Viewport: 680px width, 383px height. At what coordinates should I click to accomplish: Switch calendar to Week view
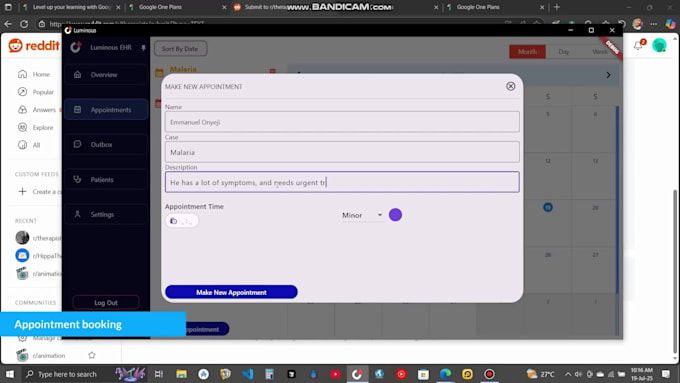click(x=600, y=52)
